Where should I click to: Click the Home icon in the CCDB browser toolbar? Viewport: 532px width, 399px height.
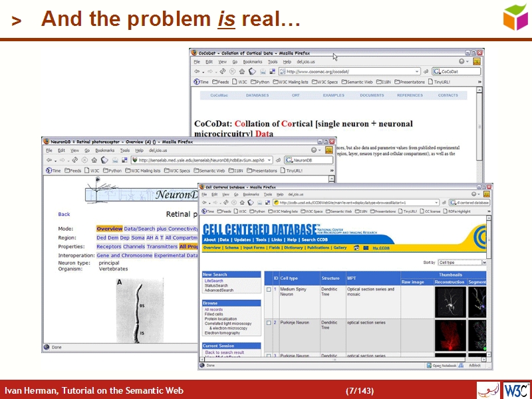(241, 203)
